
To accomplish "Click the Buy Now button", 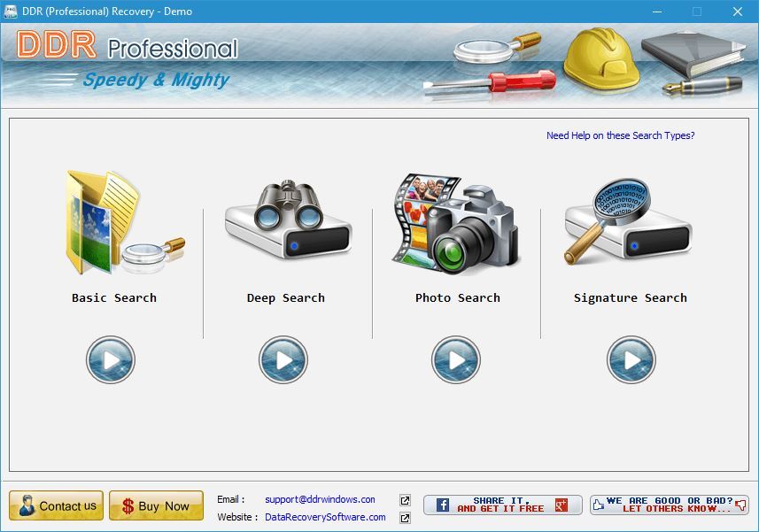I will click(x=156, y=505).
